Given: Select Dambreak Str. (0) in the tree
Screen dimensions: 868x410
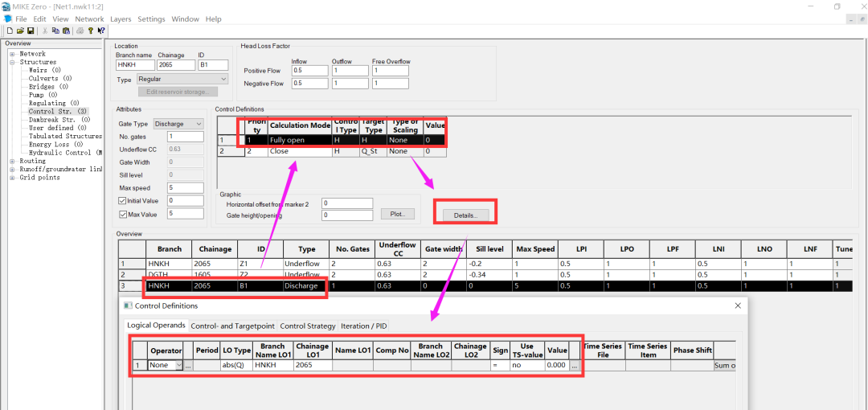Looking at the screenshot, I should click(x=59, y=120).
